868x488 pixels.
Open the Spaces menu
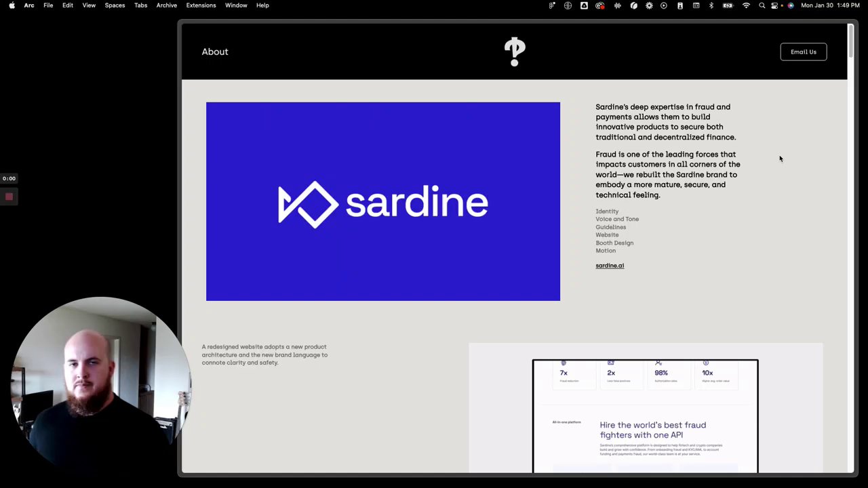click(115, 5)
